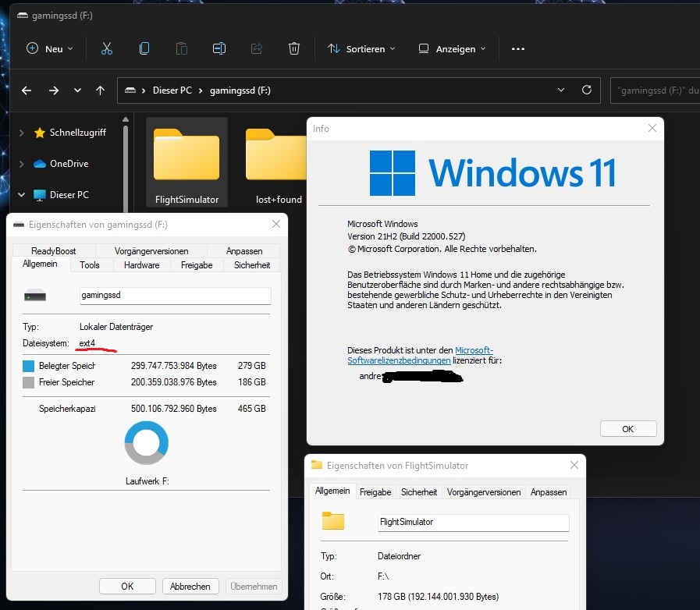Image resolution: width=700 pixels, height=610 pixels.
Task: Click the Rename icon in toolbar
Action: 219,48
